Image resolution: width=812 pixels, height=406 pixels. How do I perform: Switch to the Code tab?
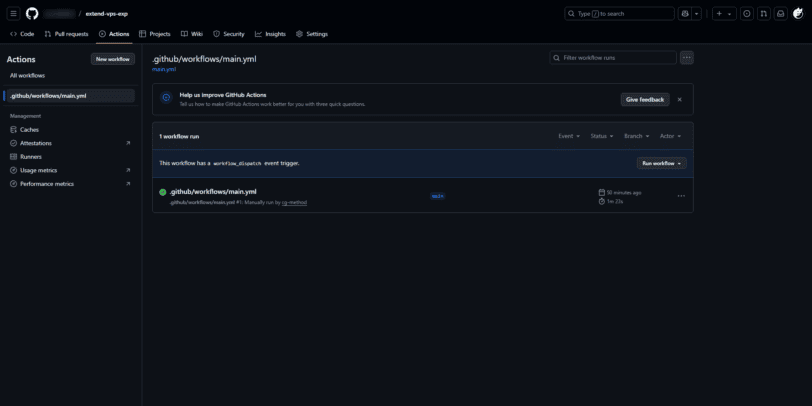click(x=22, y=34)
